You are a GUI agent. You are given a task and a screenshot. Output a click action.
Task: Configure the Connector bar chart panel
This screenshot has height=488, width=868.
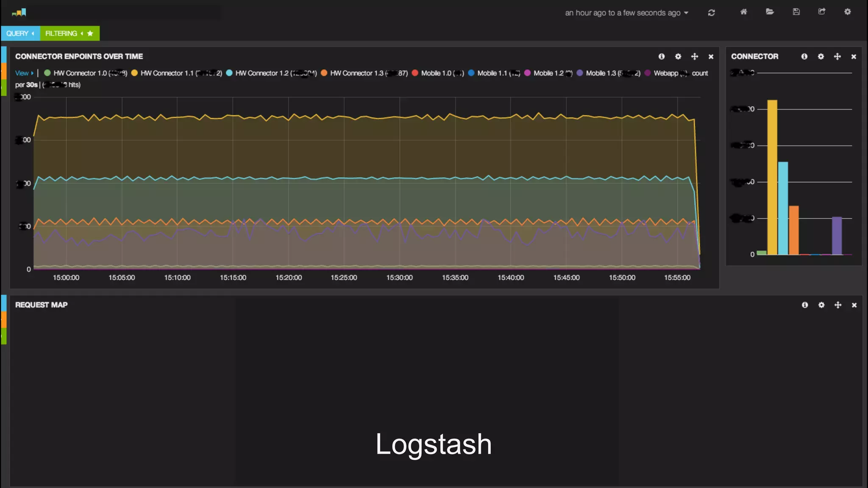821,56
